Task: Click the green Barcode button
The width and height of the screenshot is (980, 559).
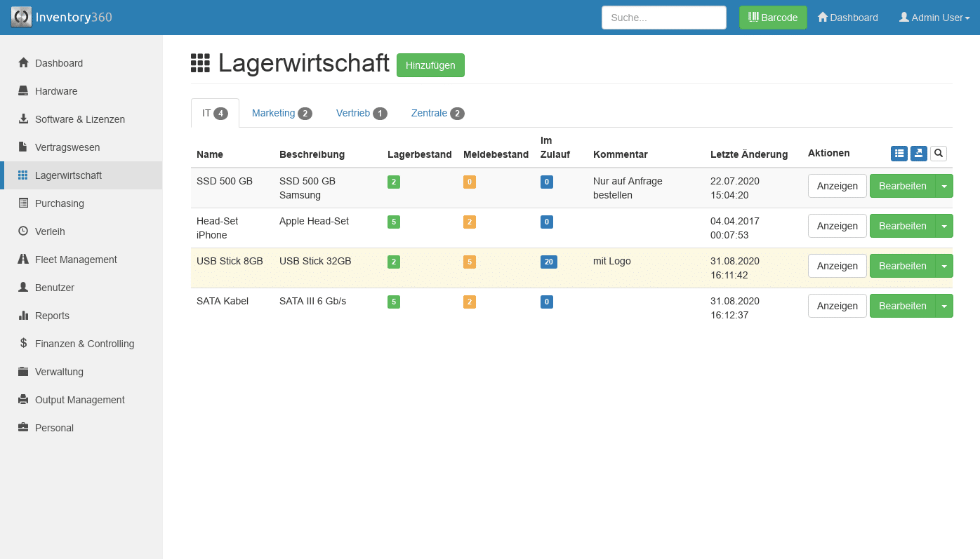Action: click(x=772, y=18)
